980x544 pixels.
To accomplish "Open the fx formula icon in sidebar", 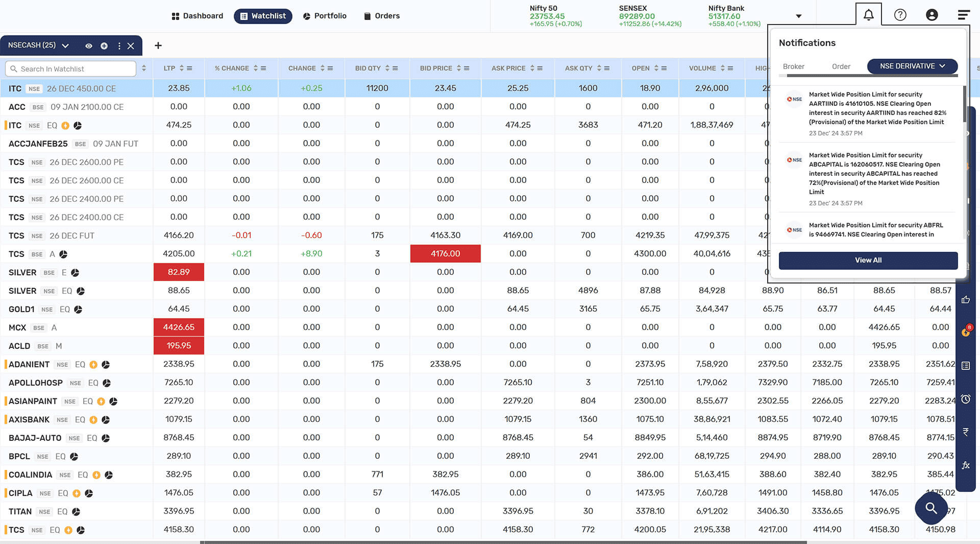I will [x=966, y=465].
